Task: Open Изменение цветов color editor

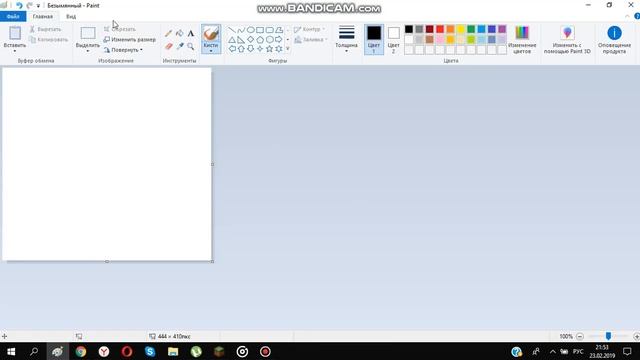Action: [x=522, y=40]
